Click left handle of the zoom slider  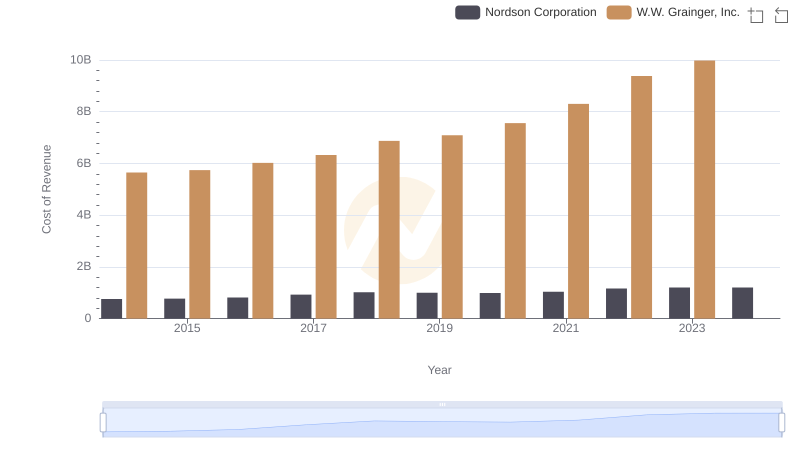(x=103, y=423)
